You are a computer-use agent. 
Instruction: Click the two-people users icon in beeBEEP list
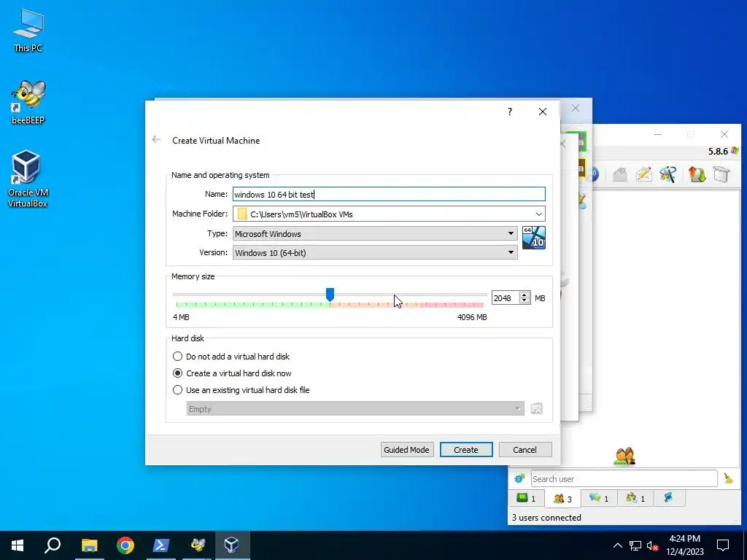pos(624,456)
